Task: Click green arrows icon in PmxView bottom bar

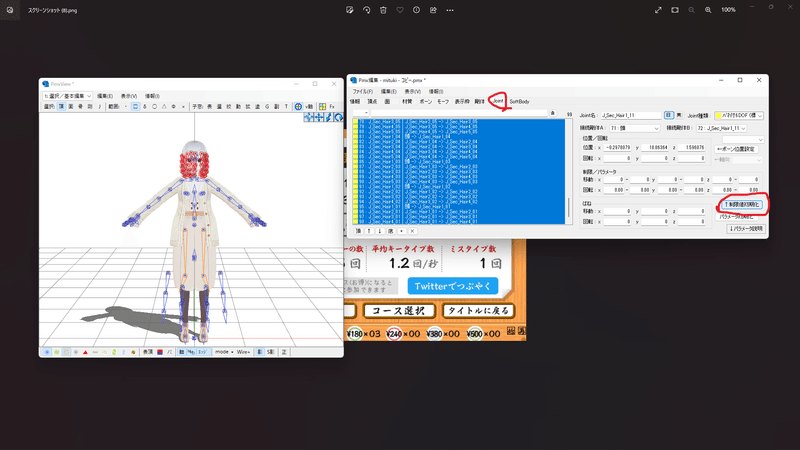Action: pos(114,352)
